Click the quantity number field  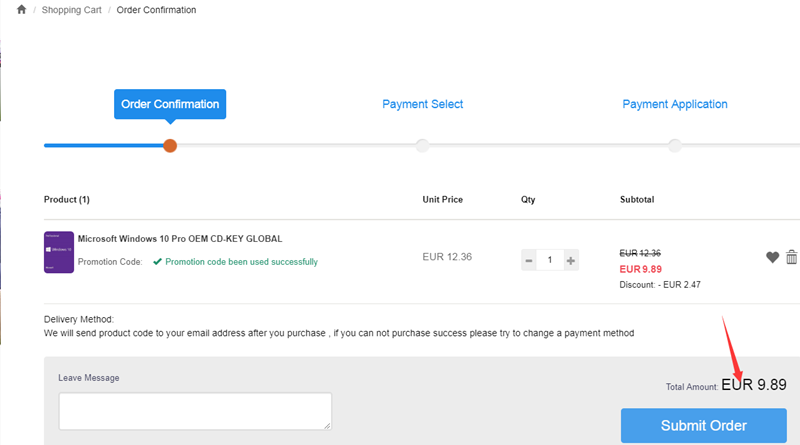click(x=550, y=260)
